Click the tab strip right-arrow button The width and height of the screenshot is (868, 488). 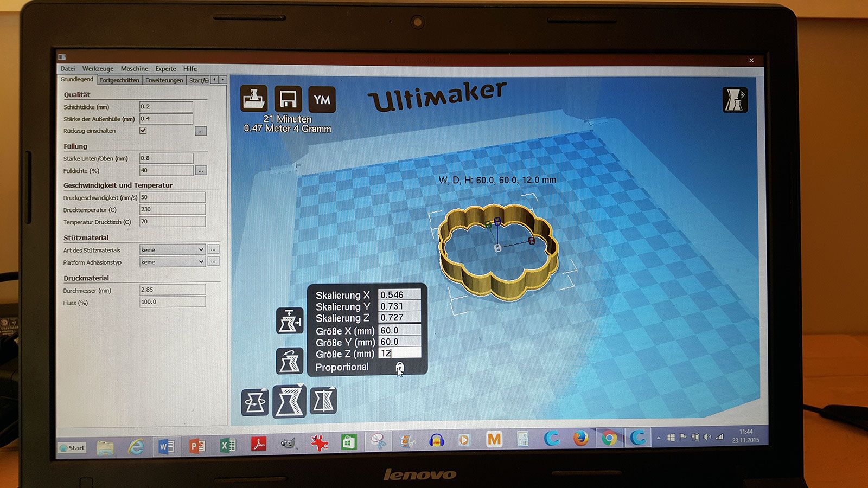pyautogui.click(x=222, y=80)
